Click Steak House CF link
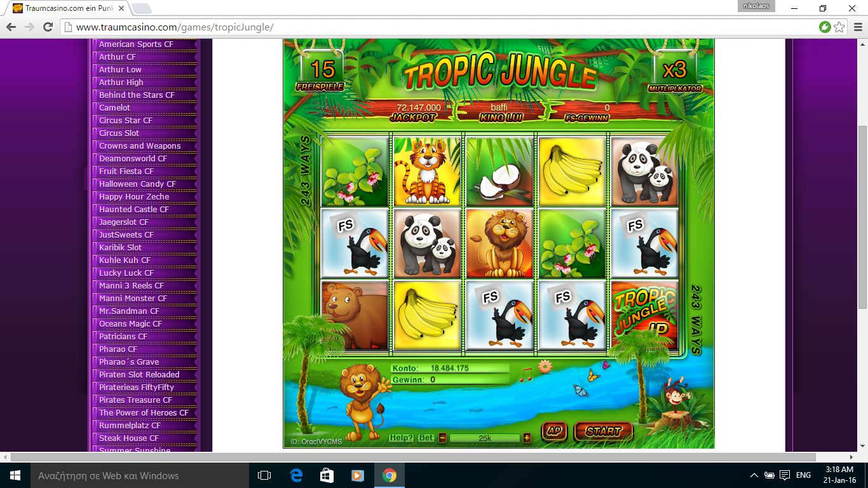This screenshot has width=868, height=488. click(129, 438)
